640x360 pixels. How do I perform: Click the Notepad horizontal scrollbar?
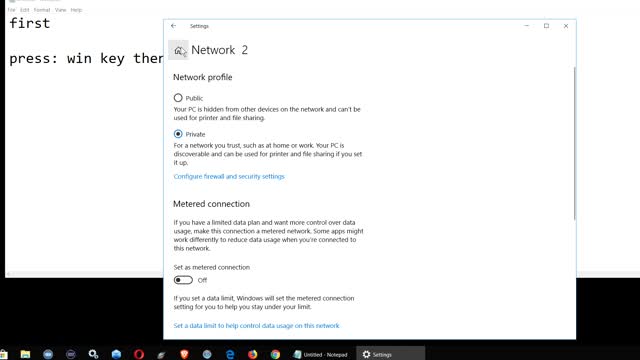tap(84, 274)
